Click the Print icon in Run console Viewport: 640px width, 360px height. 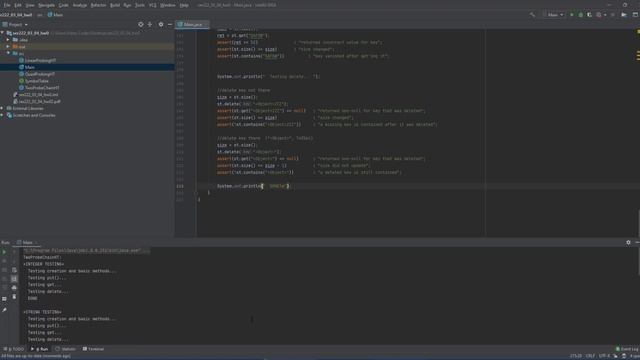pos(14,288)
